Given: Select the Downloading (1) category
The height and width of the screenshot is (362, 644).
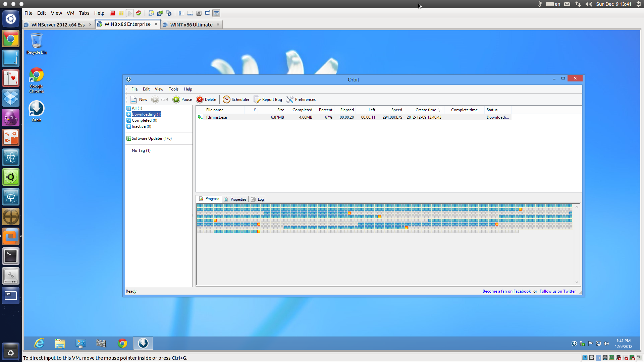Looking at the screenshot, I should coord(146,114).
